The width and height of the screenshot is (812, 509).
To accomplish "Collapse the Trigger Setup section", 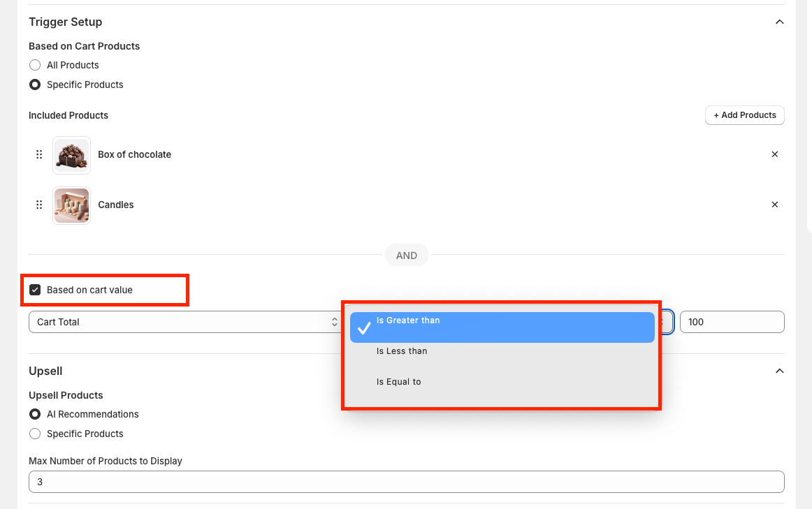I will coord(779,22).
